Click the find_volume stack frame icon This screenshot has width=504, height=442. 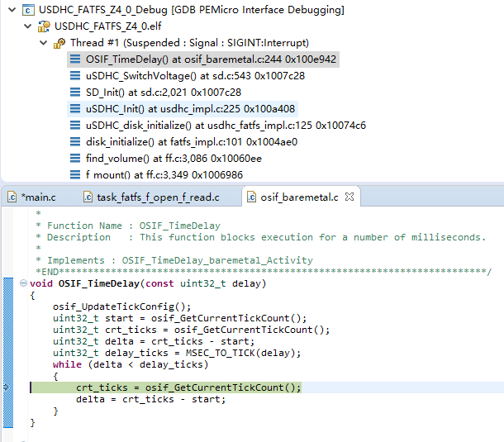pyautogui.click(x=75, y=158)
